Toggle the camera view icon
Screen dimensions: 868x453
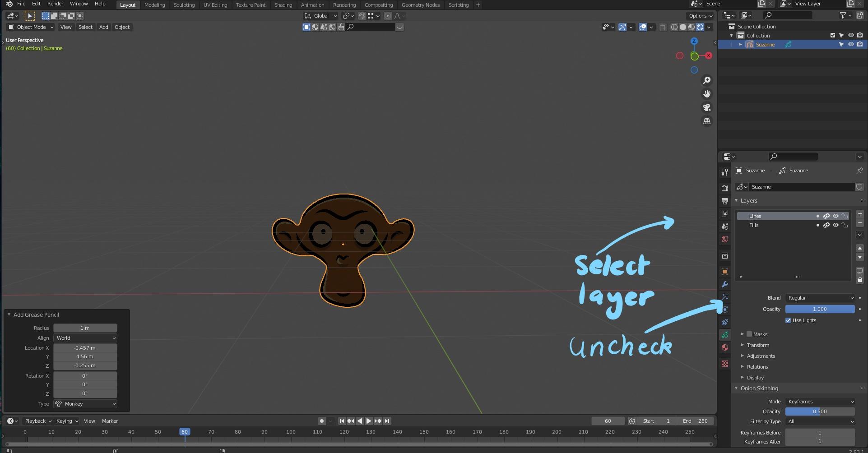[707, 107]
